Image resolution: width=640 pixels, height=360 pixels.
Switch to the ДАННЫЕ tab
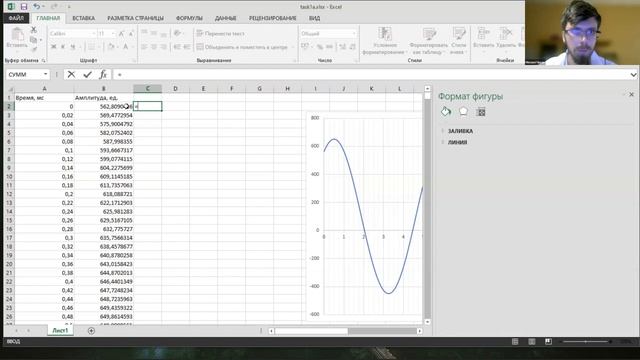point(226,18)
